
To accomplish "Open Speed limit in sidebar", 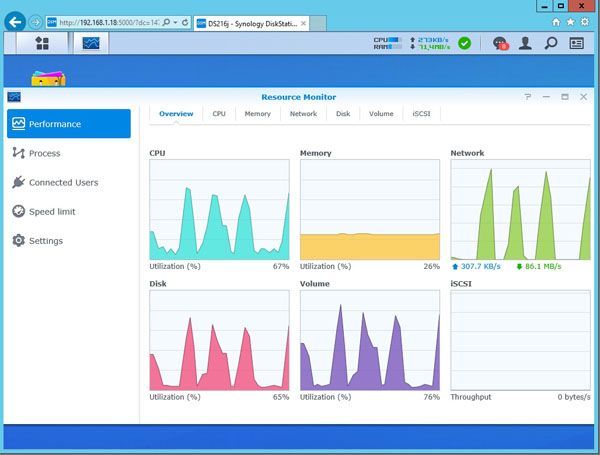I will [x=52, y=211].
